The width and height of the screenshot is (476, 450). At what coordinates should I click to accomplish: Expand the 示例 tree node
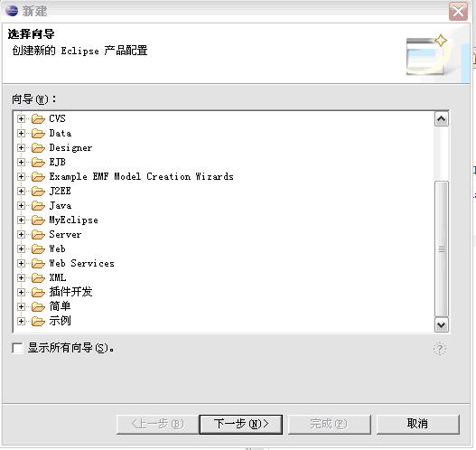tap(21, 321)
